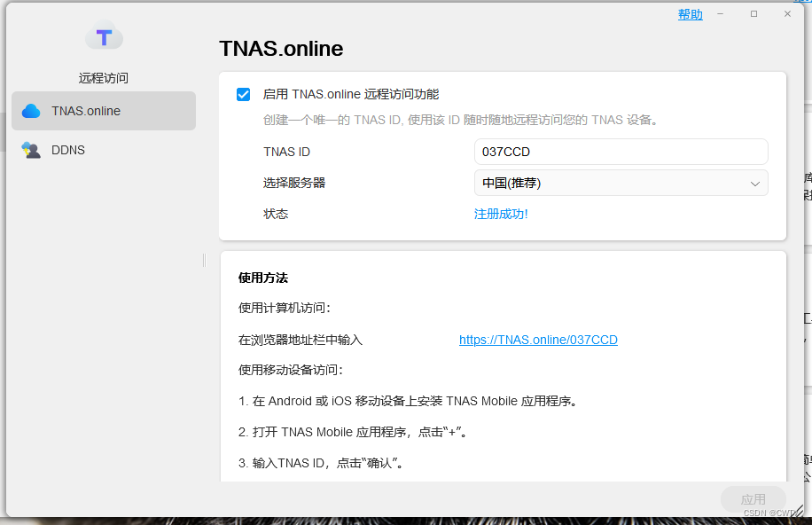
Task: Click the window resize grip at bottom-right corner
Action: 798,511
